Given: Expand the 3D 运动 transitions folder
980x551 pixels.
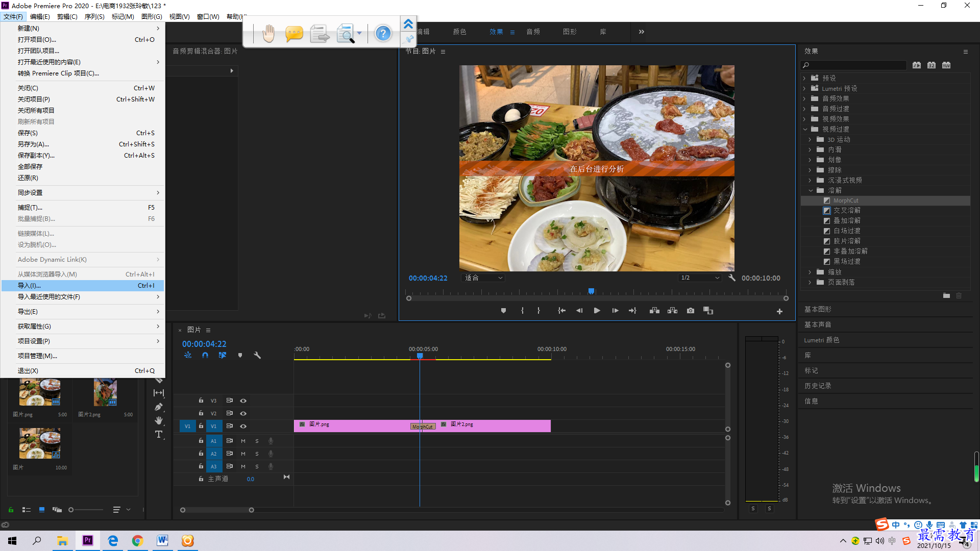Looking at the screenshot, I should point(810,139).
